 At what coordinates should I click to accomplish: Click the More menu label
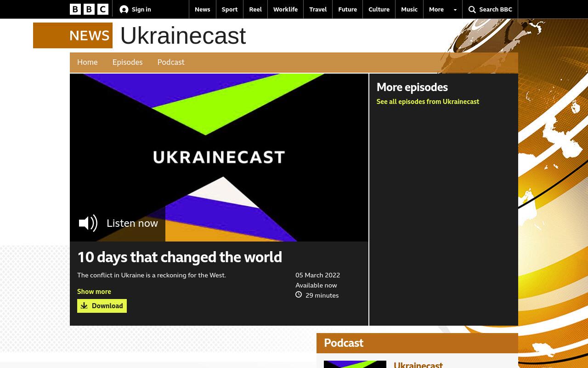436,9
